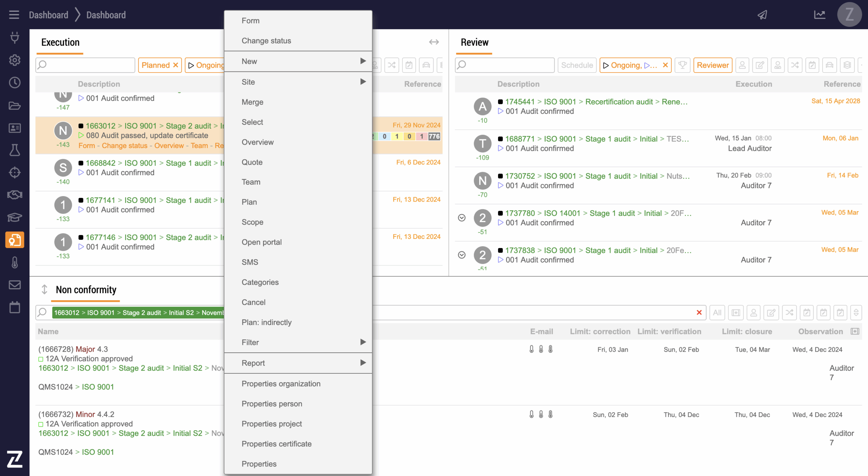Remove the Planned filter chip
The height and width of the screenshot is (476, 868).
[x=176, y=65]
